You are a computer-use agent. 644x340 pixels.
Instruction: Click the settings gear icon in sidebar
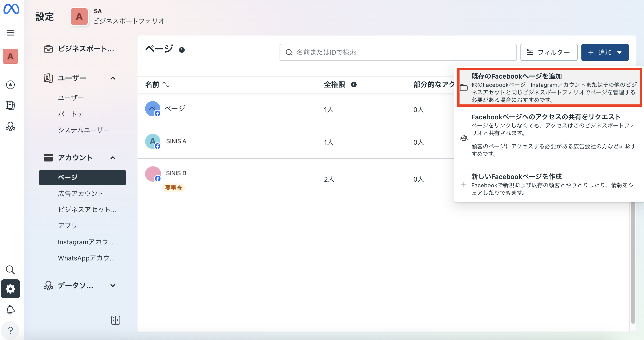pyautogui.click(x=10, y=289)
